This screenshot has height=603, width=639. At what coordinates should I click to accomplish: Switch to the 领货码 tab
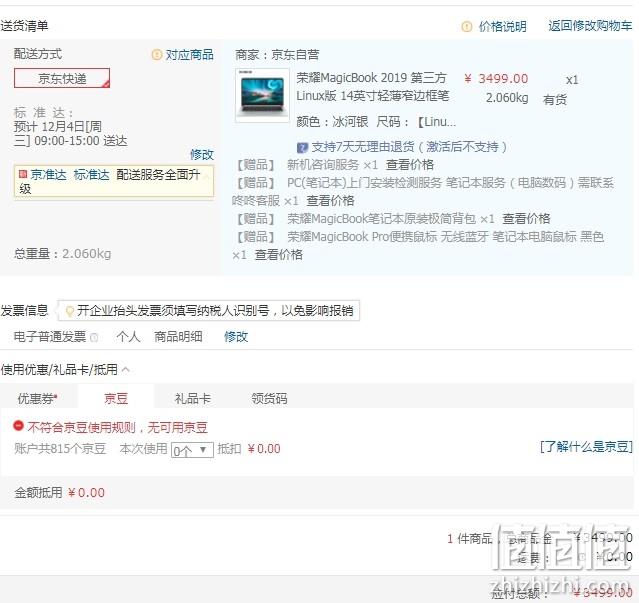click(x=269, y=398)
